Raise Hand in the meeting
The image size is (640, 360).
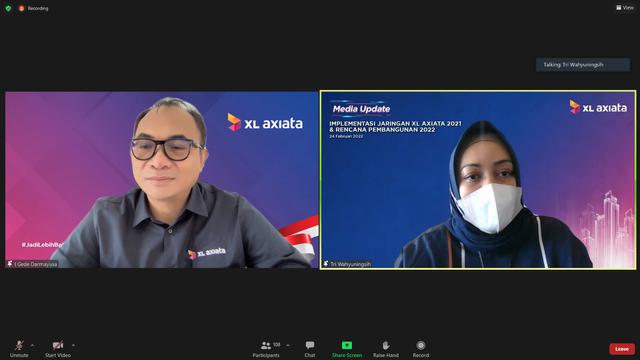[386, 349]
